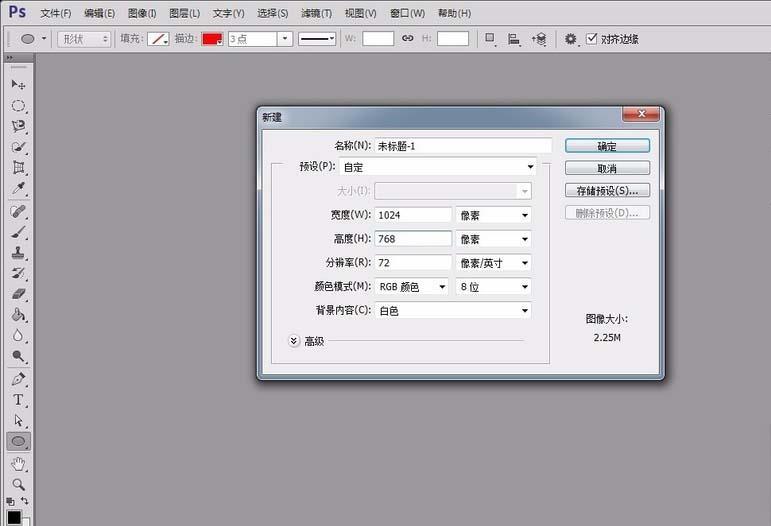
Task: Select the Hand tool
Action: [x=18, y=464]
